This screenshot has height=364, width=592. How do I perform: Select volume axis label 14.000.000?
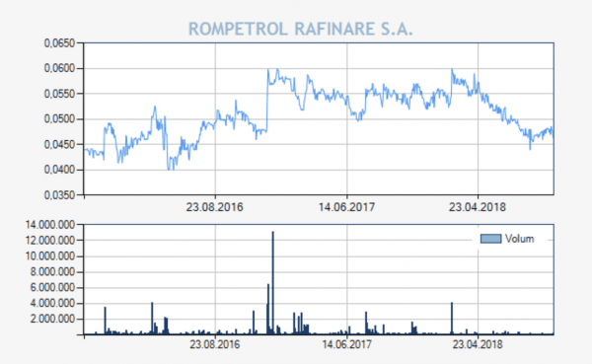coord(50,225)
